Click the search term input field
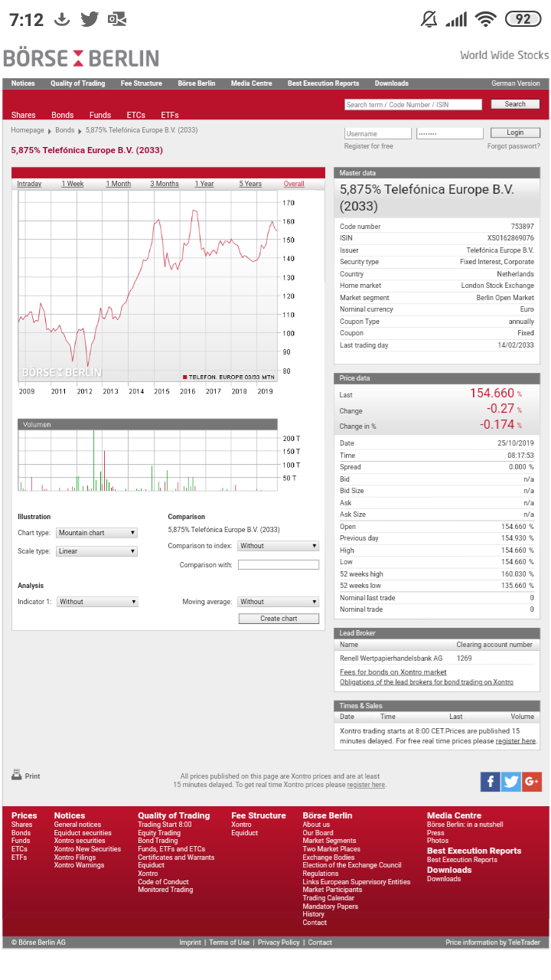Screen dimensions: 551x980 413,104
